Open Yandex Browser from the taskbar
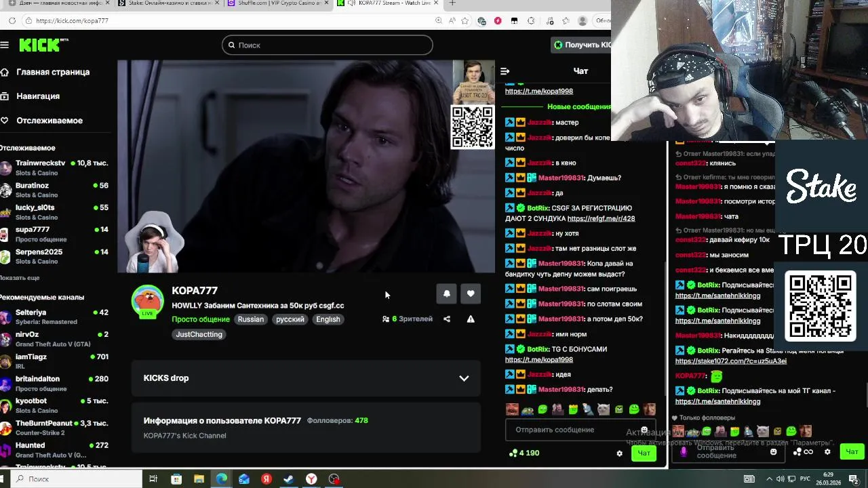 pyautogui.click(x=311, y=479)
